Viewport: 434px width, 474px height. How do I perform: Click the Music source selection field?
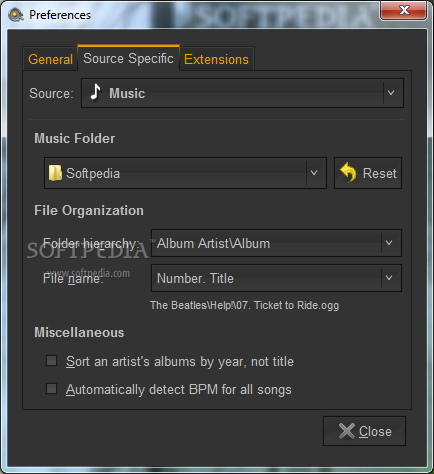click(242, 93)
